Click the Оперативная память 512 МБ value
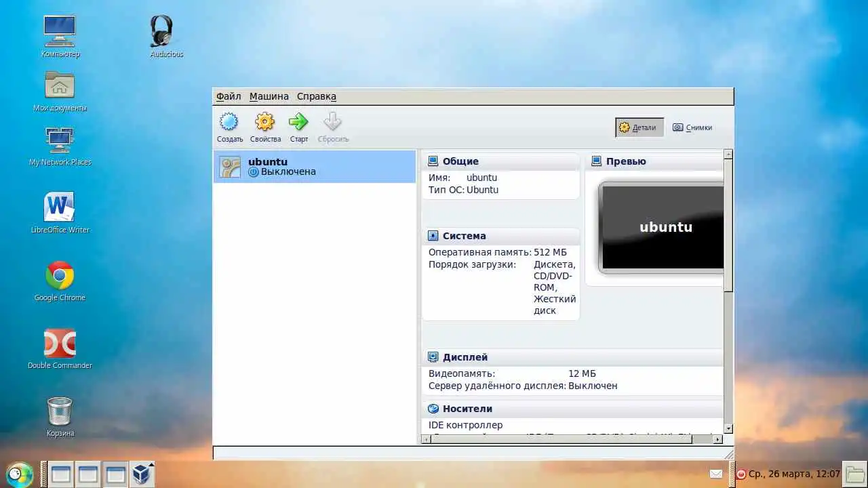This screenshot has height=488, width=868. point(550,252)
